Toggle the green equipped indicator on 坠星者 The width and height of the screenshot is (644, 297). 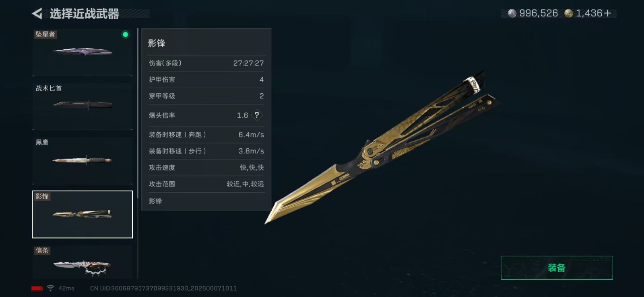tap(125, 35)
